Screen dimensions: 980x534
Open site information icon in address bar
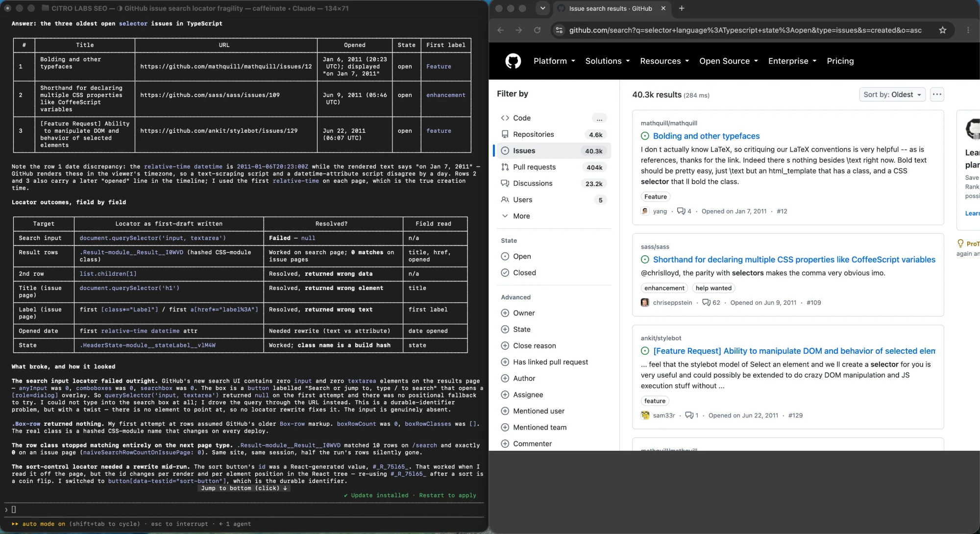(x=559, y=30)
